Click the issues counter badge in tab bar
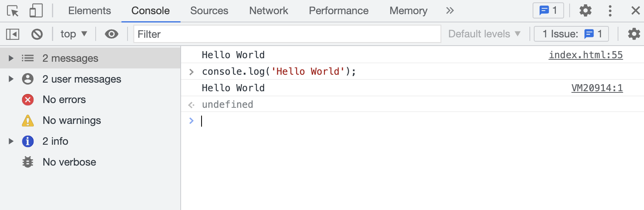This screenshot has height=210, width=644. point(548,11)
